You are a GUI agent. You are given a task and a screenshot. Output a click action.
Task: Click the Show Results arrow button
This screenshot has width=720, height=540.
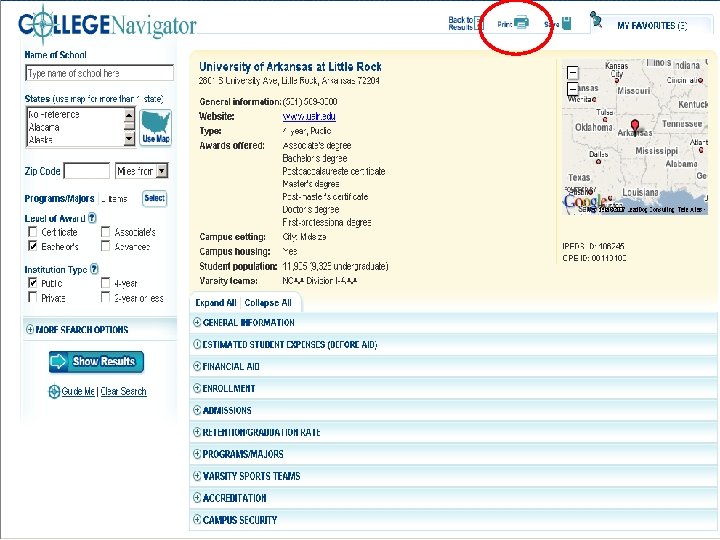point(96,362)
